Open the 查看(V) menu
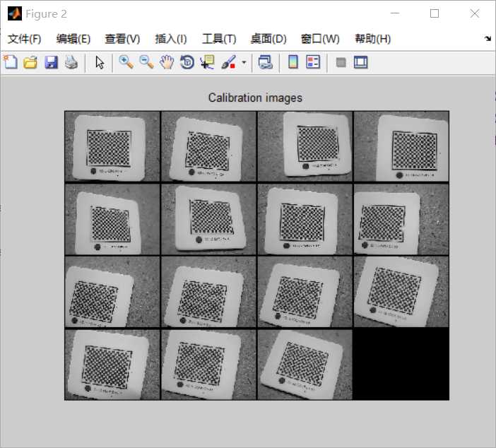496x448 pixels. tap(122, 39)
